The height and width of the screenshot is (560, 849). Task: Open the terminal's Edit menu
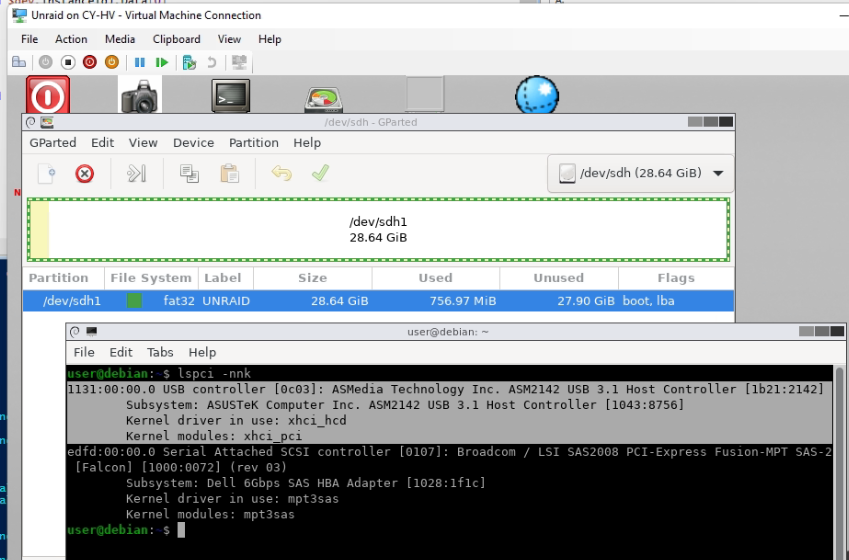coord(121,352)
